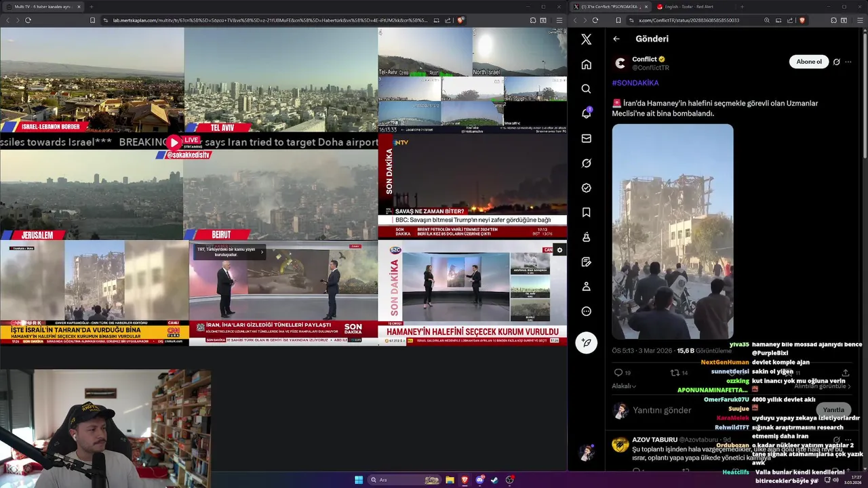Open settings gear on Sözcü TV stream
868x488 pixels.
(559, 250)
